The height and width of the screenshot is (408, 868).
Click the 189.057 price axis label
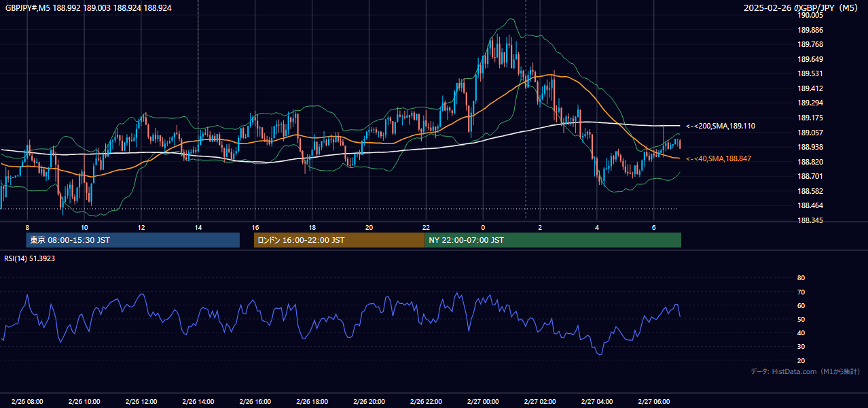810,133
